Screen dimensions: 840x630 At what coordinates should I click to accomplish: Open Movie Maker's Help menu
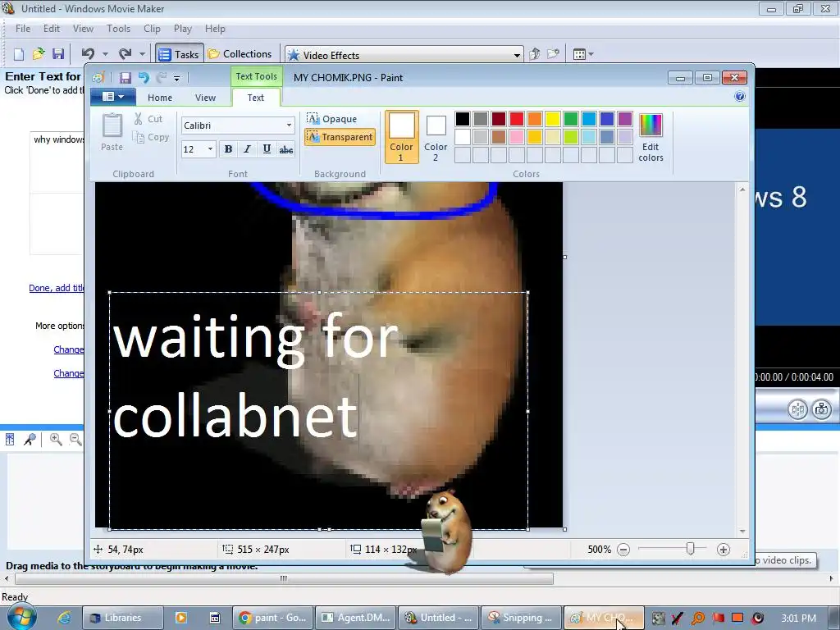(215, 29)
